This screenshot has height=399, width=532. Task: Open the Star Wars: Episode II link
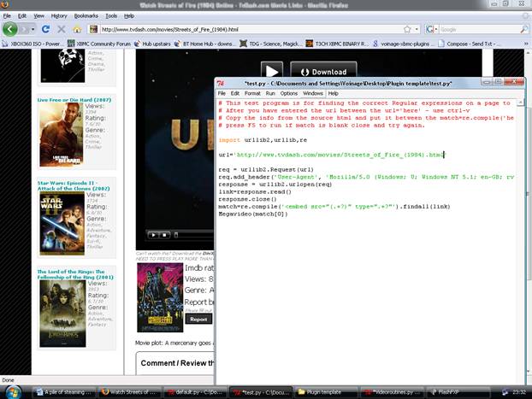click(74, 185)
